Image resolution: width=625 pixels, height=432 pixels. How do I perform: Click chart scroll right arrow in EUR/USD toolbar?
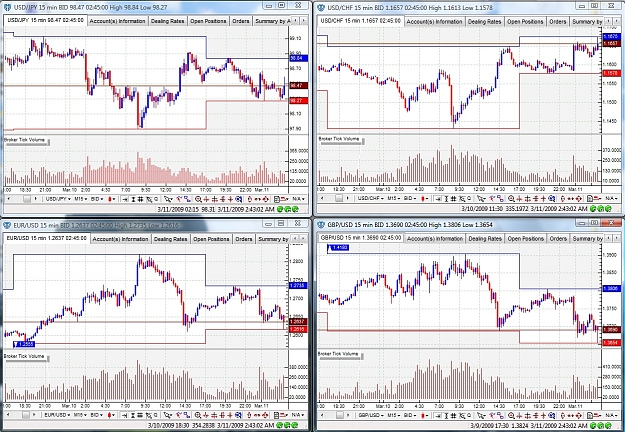36,415
